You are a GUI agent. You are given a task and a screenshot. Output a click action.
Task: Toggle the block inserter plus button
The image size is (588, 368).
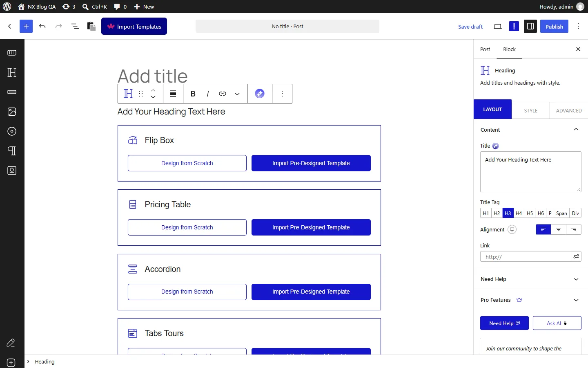(26, 26)
